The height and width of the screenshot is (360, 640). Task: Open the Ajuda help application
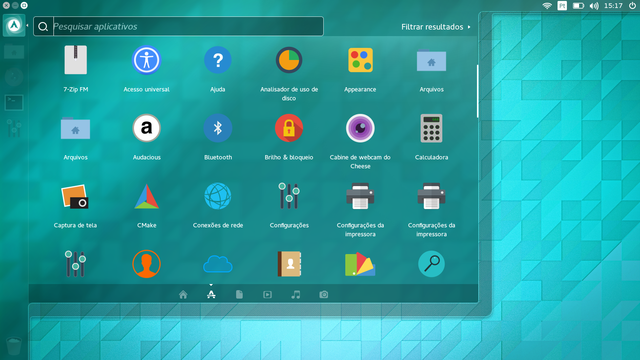(218, 60)
